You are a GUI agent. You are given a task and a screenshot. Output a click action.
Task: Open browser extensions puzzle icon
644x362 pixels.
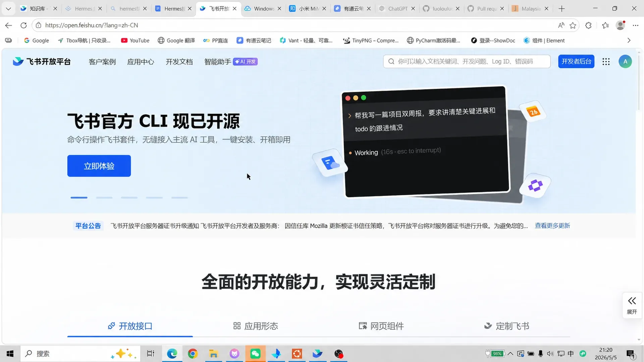click(588, 25)
